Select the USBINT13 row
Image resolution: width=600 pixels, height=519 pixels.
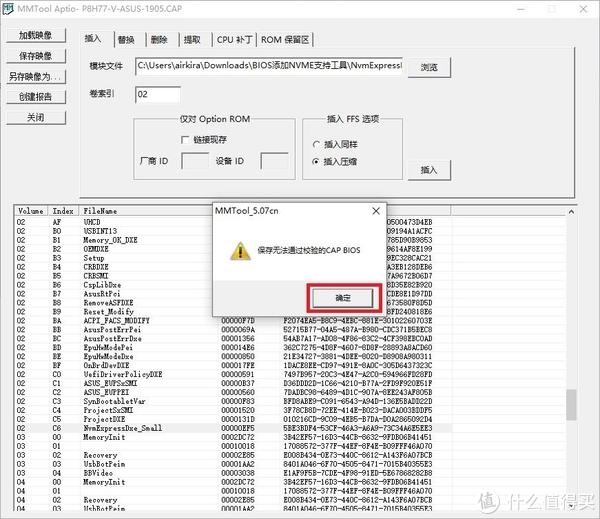233,231
